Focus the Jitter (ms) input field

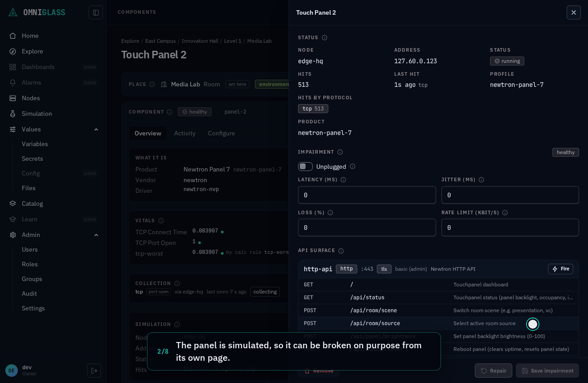point(510,195)
